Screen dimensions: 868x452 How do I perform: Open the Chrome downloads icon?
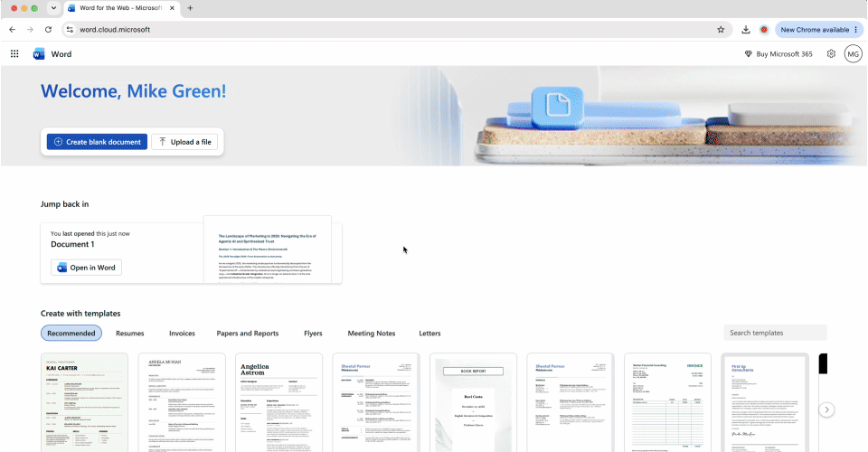(x=746, y=29)
